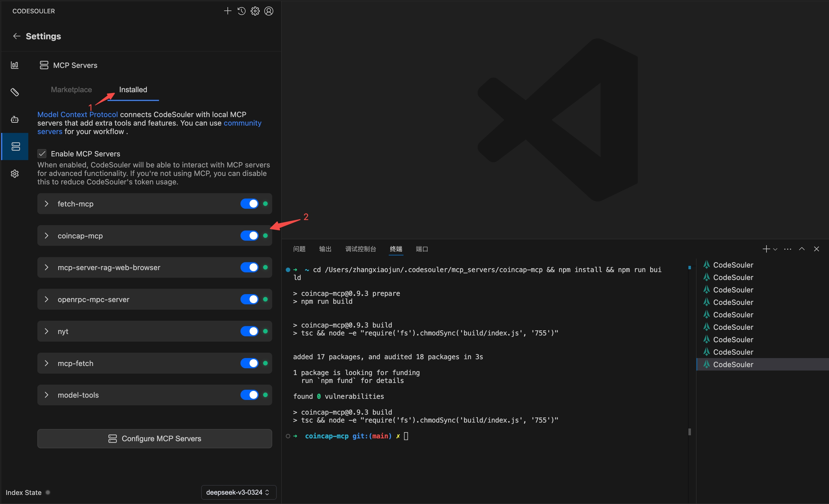This screenshot has width=829, height=504.
Task: Open the Model Context Protocol link
Action: tap(77, 114)
